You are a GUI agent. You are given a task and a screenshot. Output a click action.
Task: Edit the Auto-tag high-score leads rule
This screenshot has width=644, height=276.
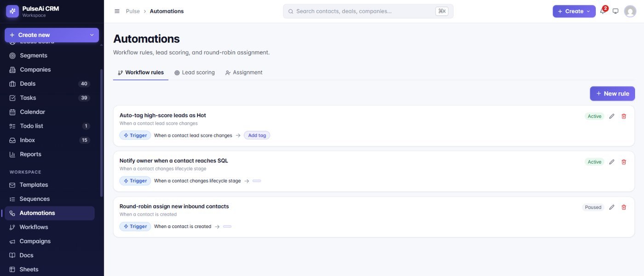point(612,116)
